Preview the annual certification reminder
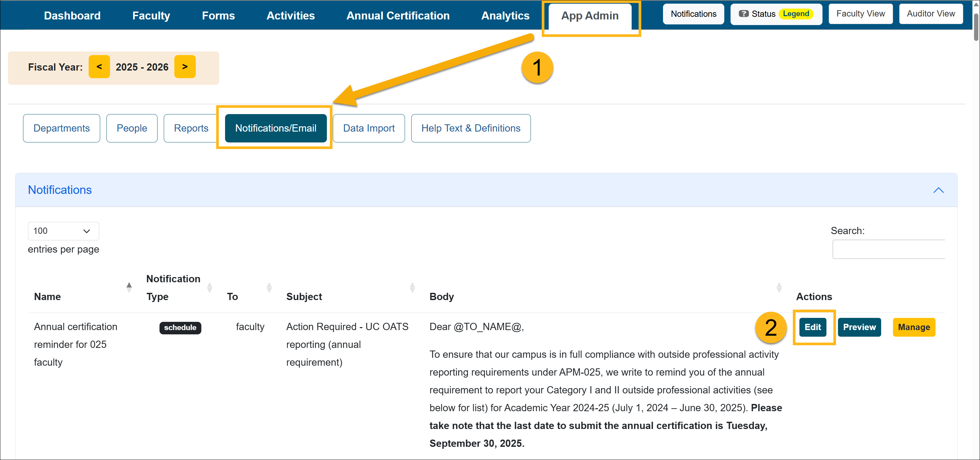This screenshot has height=460, width=980. coord(859,327)
